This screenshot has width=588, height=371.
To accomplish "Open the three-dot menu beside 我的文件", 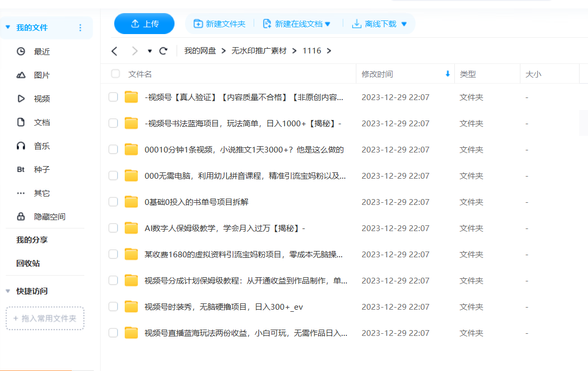I will click(x=81, y=28).
